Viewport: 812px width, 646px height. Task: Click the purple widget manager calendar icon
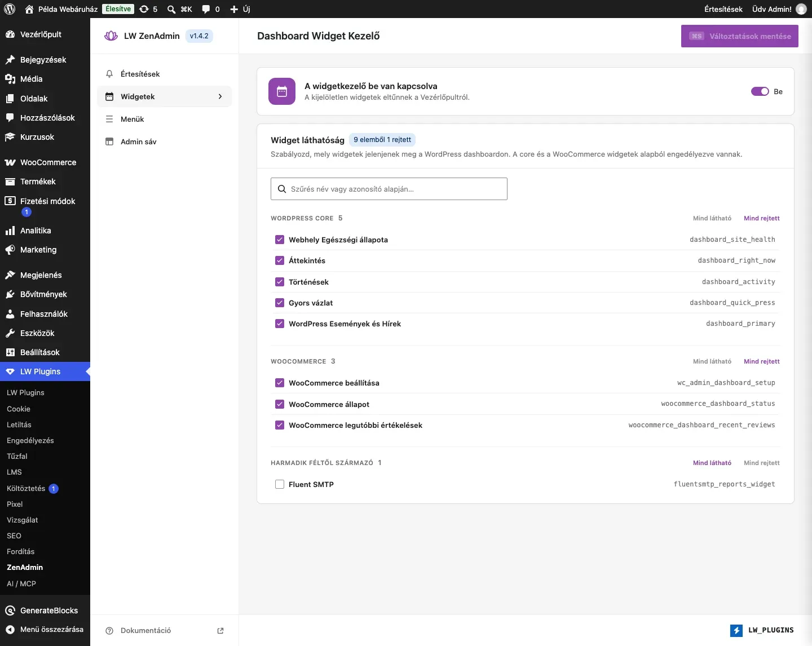coord(282,91)
